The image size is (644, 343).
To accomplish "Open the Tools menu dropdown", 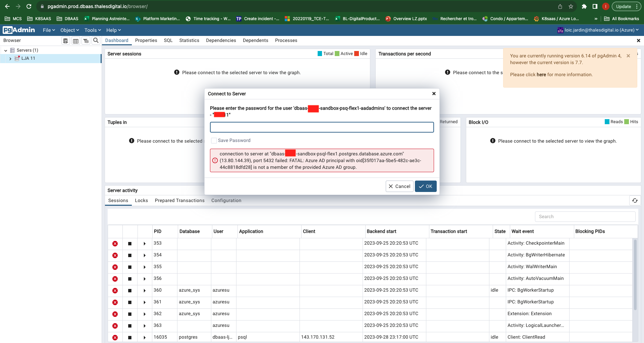I will coord(93,30).
